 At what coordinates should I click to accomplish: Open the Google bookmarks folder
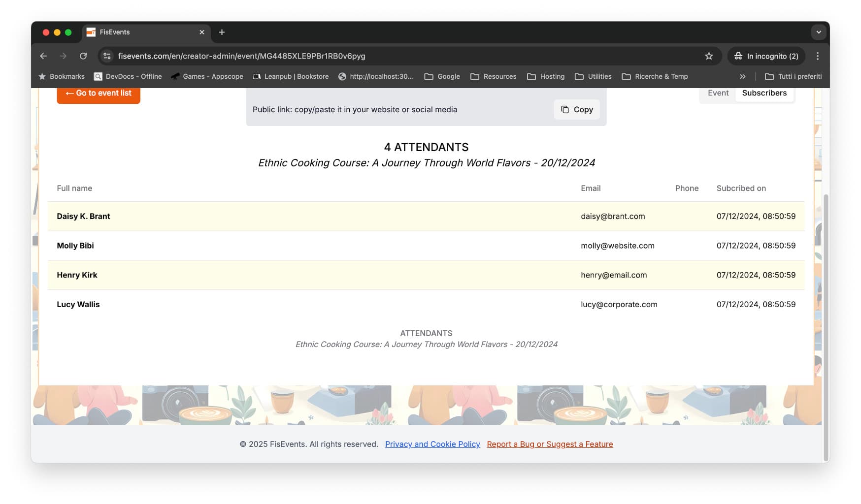pos(442,76)
